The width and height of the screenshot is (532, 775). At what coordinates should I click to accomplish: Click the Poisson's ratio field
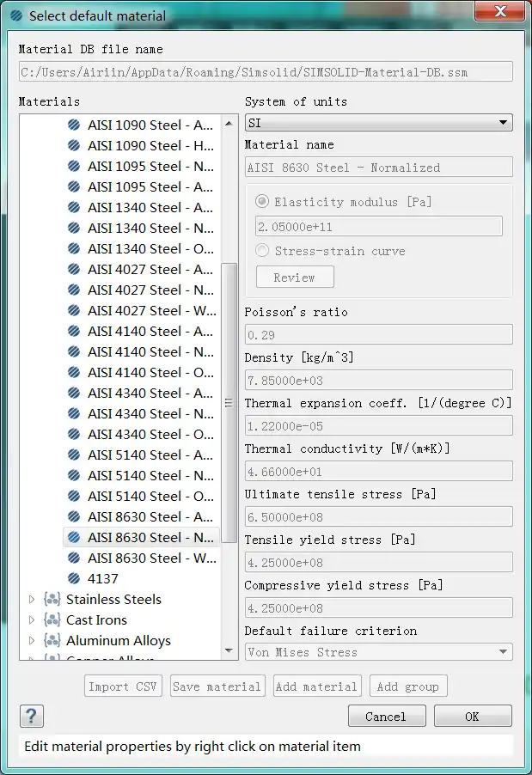click(x=379, y=334)
